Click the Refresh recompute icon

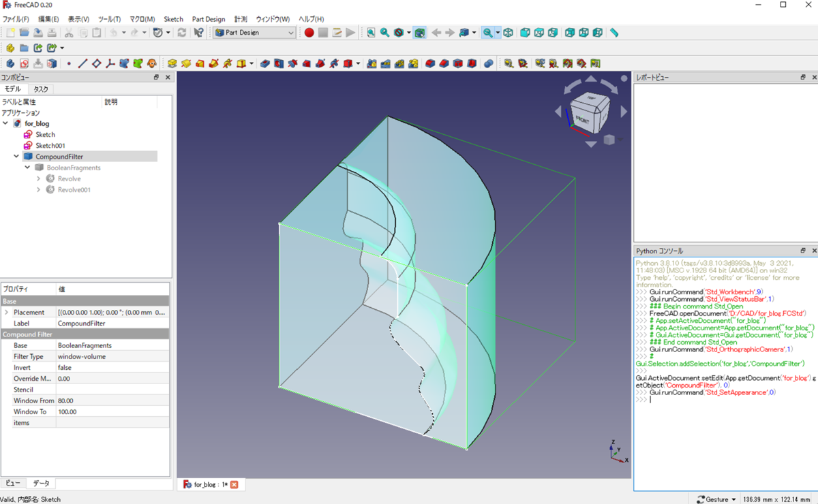[182, 32]
